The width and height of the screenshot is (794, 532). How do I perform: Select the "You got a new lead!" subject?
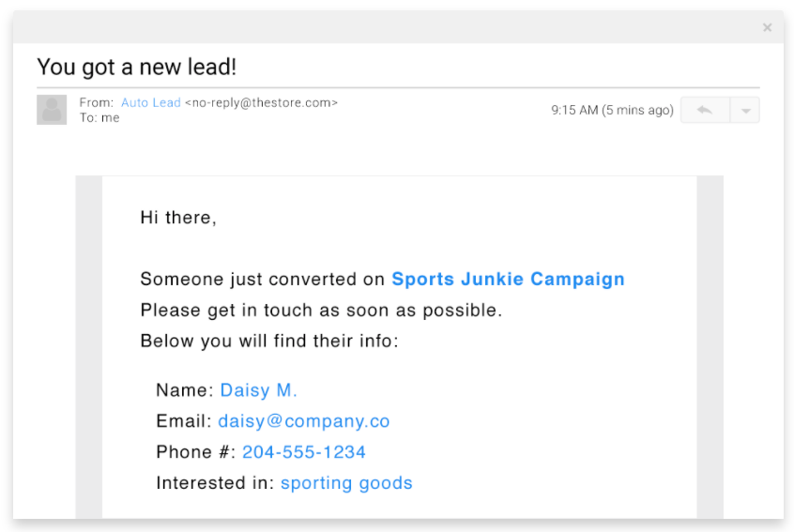(137, 67)
